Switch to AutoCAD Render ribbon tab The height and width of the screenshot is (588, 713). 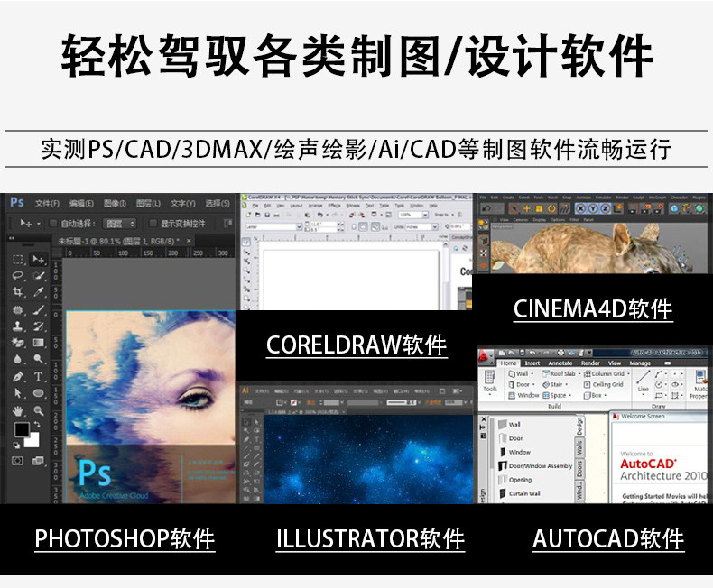[x=590, y=363]
